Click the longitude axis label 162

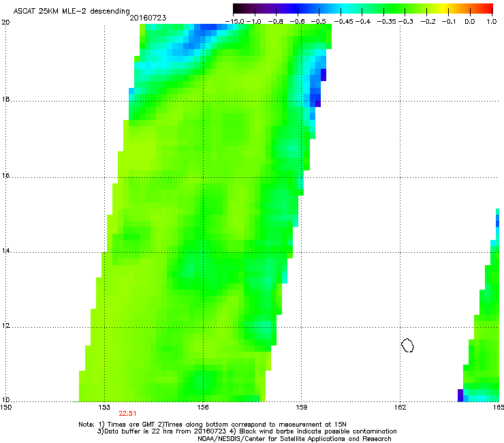coord(400,408)
